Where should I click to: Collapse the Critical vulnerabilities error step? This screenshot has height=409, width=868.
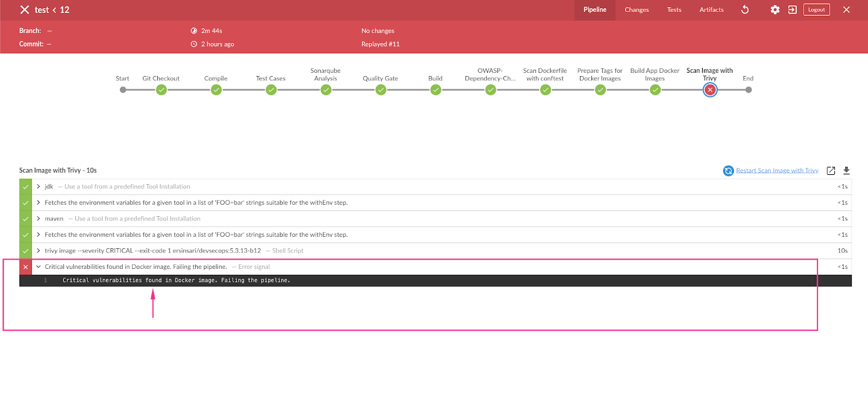pos(39,267)
